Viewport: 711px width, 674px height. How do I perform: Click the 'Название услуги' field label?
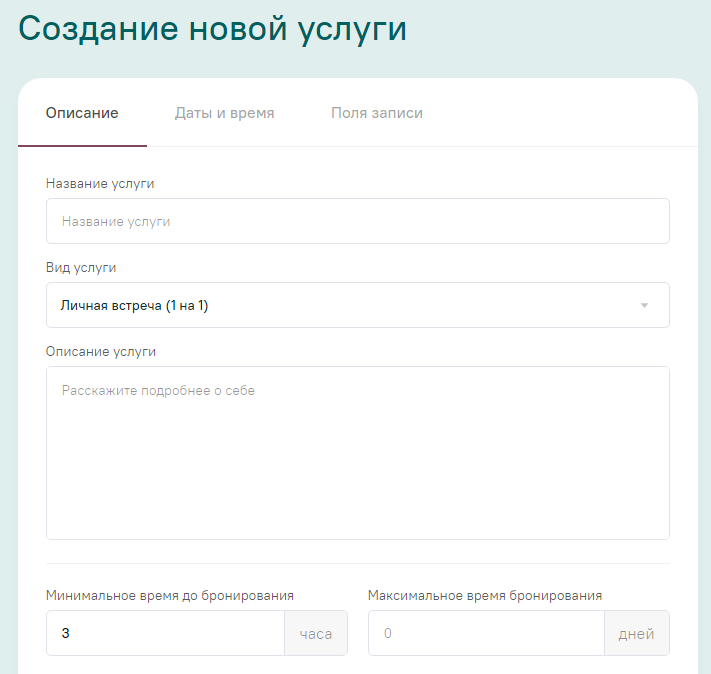100,183
